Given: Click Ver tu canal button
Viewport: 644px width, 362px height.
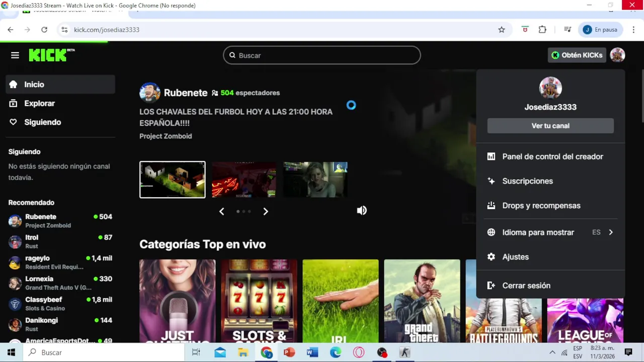Looking at the screenshot, I should (550, 126).
